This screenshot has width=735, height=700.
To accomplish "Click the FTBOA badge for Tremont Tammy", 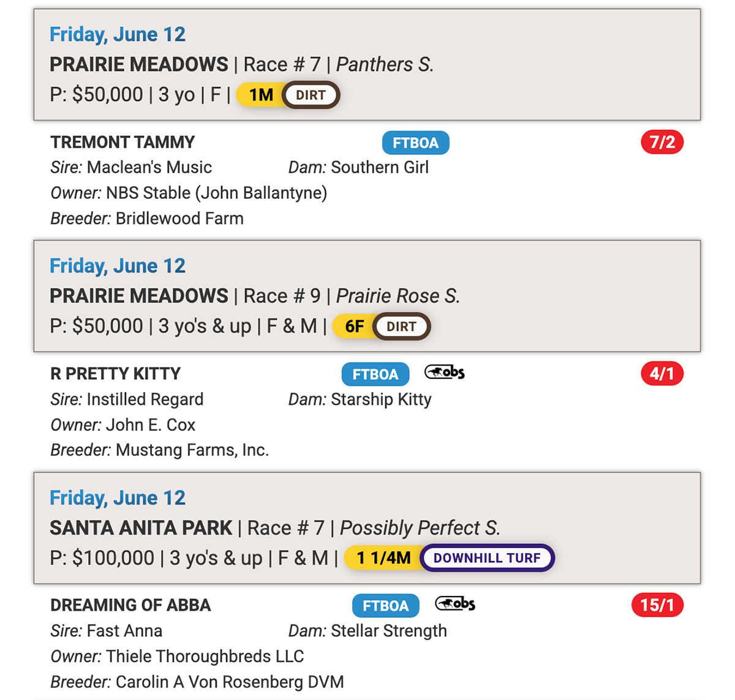I will [x=416, y=143].
